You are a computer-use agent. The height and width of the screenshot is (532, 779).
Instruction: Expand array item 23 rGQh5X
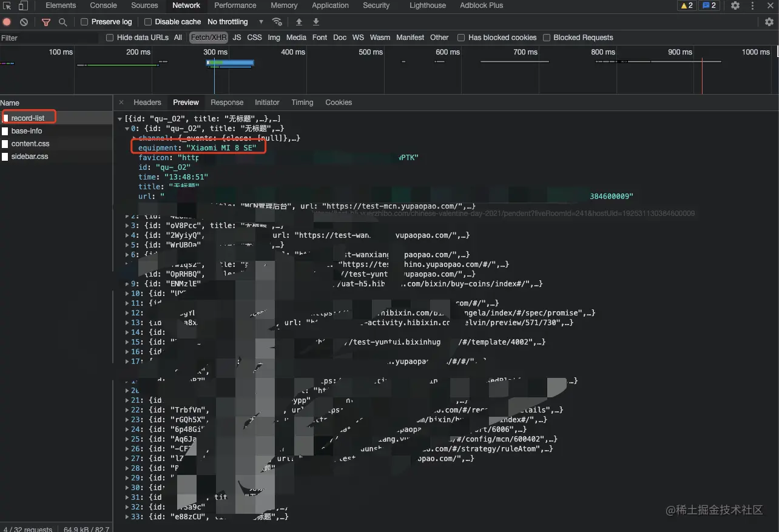(127, 420)
